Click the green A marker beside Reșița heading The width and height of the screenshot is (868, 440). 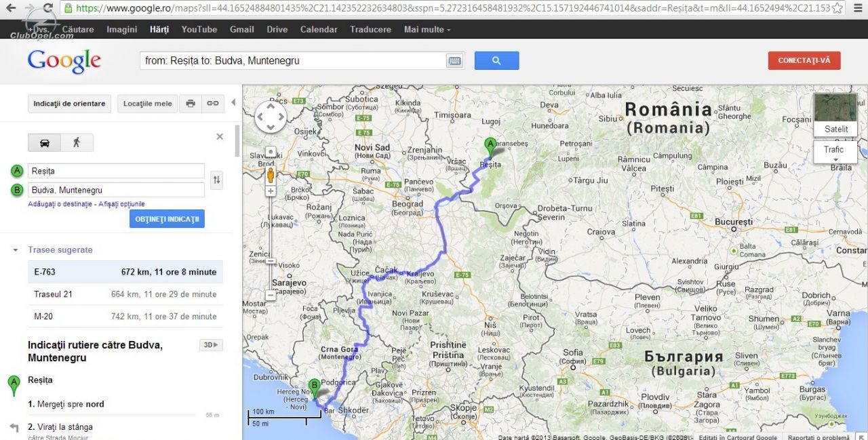click(x=13, y=385)
